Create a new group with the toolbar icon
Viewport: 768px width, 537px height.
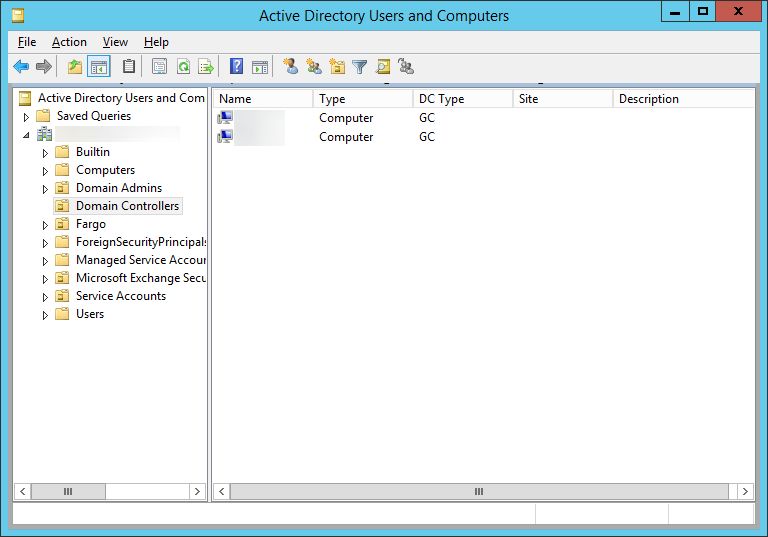314,66
